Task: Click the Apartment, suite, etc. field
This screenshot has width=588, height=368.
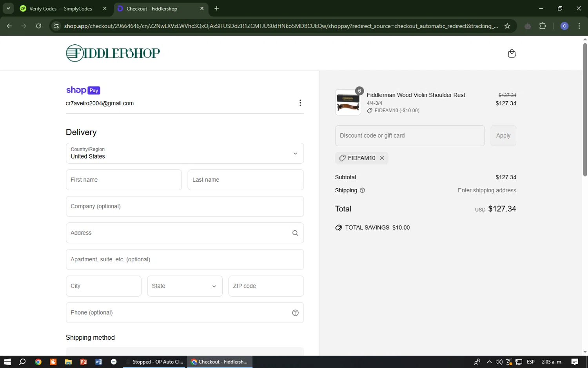Action: click(185, 259)
